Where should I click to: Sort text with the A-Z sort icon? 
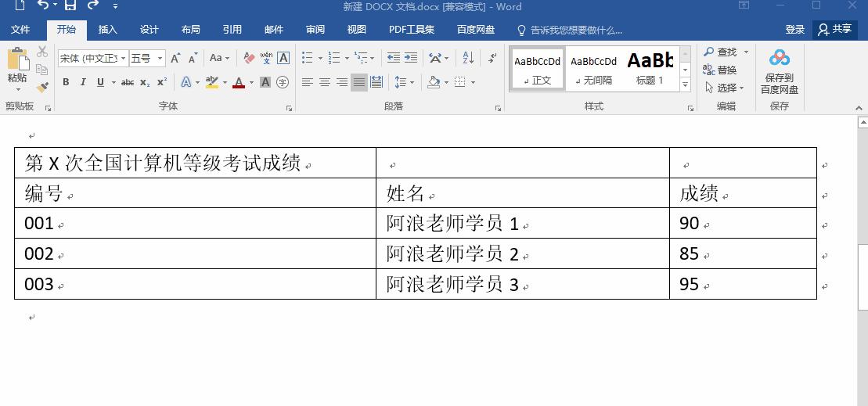(468, 58)
